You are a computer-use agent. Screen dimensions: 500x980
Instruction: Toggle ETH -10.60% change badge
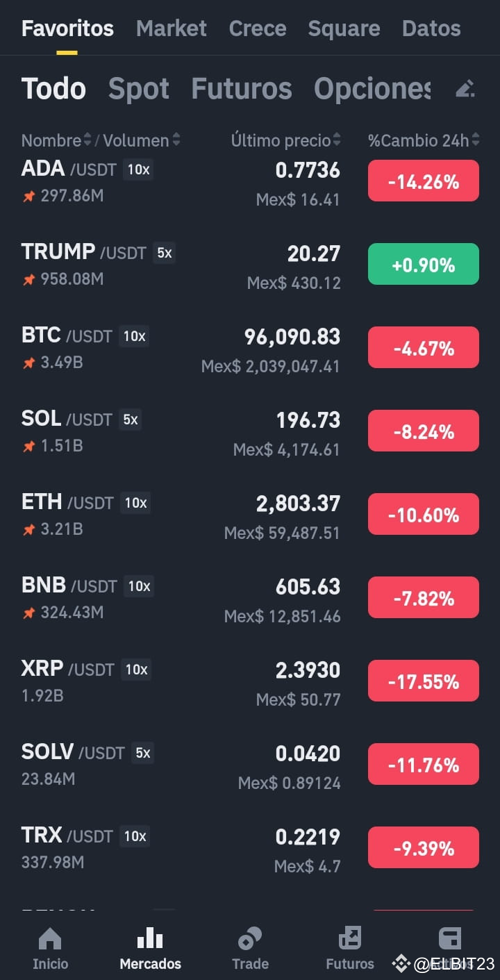point(424,514)
